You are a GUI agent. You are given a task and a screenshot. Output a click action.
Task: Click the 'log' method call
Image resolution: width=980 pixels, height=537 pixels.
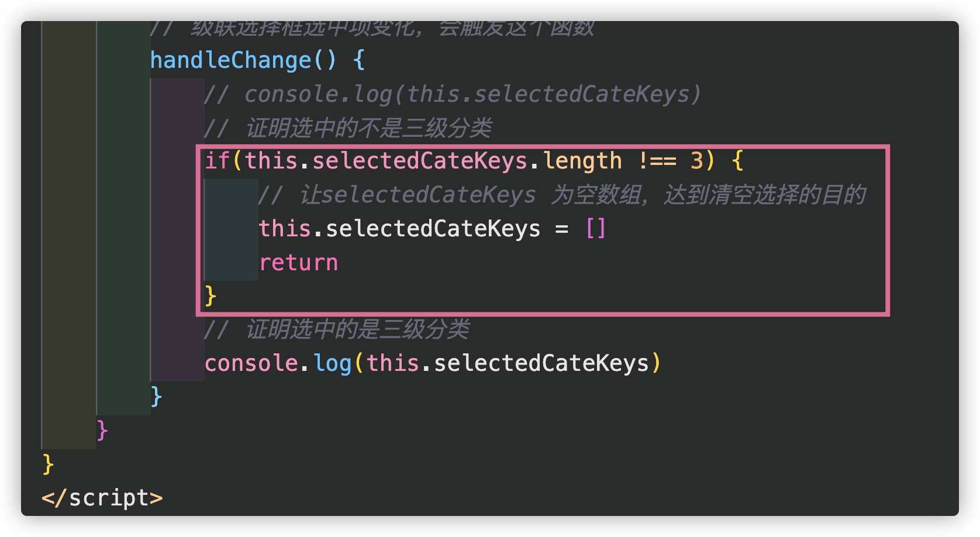332,363
